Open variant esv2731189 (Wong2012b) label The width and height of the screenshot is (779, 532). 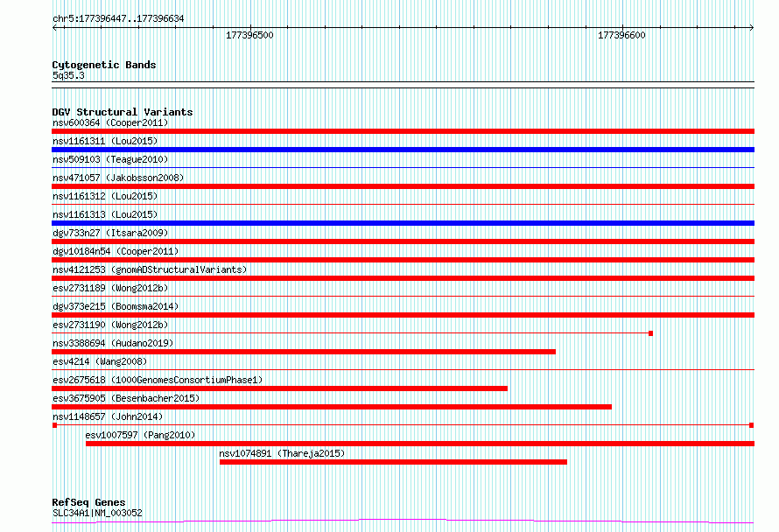110,288
